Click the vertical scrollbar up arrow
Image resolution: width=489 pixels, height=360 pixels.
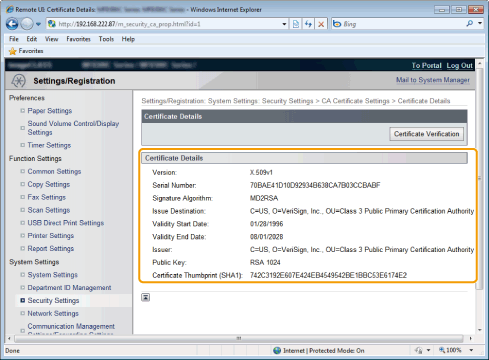(480, 63)
